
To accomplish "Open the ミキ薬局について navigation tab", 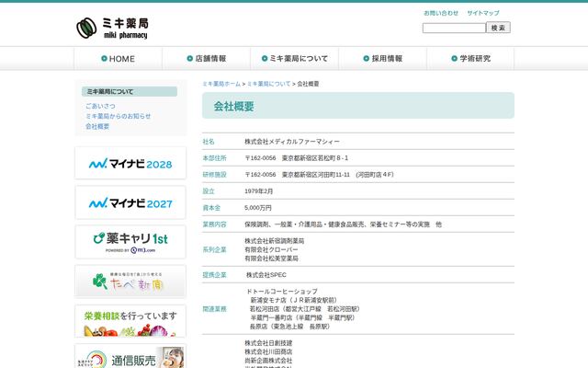I will click(295, 59).
